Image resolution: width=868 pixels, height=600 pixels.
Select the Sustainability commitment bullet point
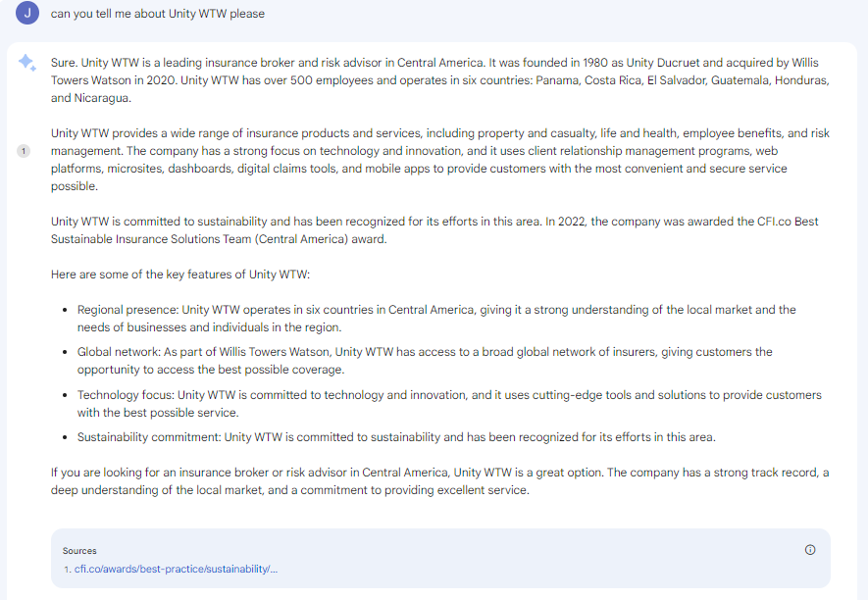tap(396, 437)
